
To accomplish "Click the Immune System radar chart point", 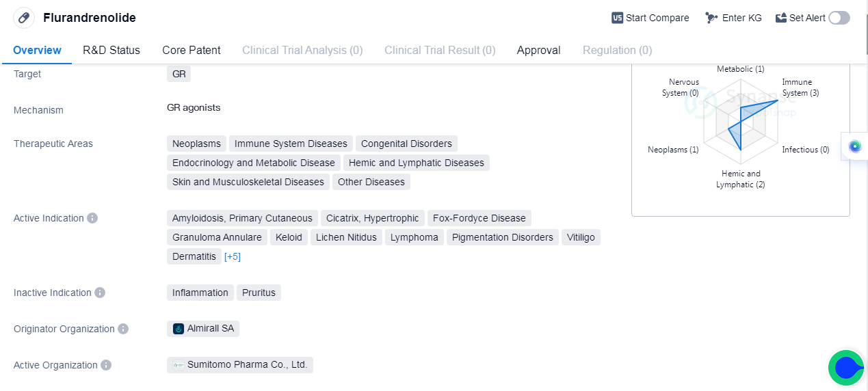I will (778, 100).
